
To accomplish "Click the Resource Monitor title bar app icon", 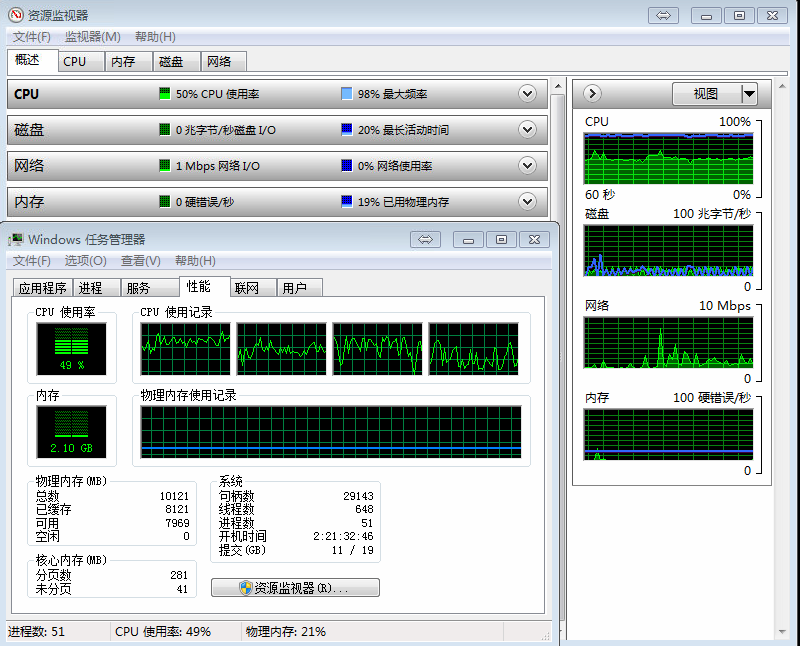I will point(16,15).
